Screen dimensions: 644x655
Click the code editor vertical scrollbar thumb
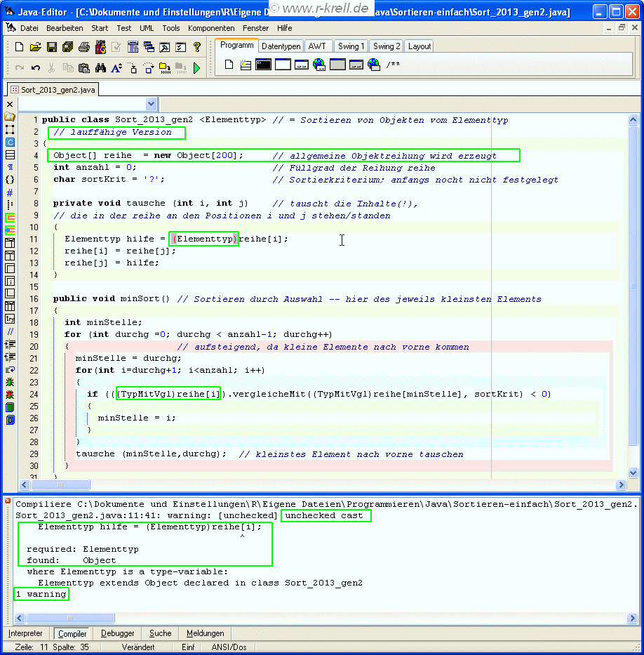(x=633, y=286)
